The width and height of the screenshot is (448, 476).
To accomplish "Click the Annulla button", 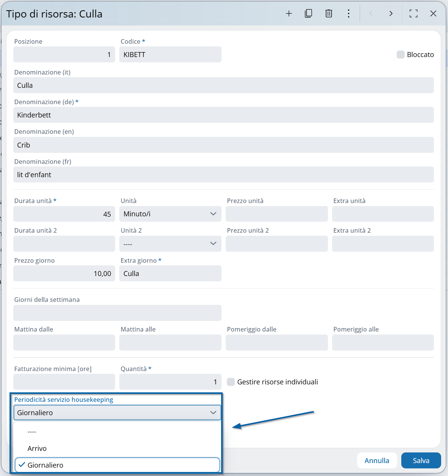I will (x=377, y=460).
